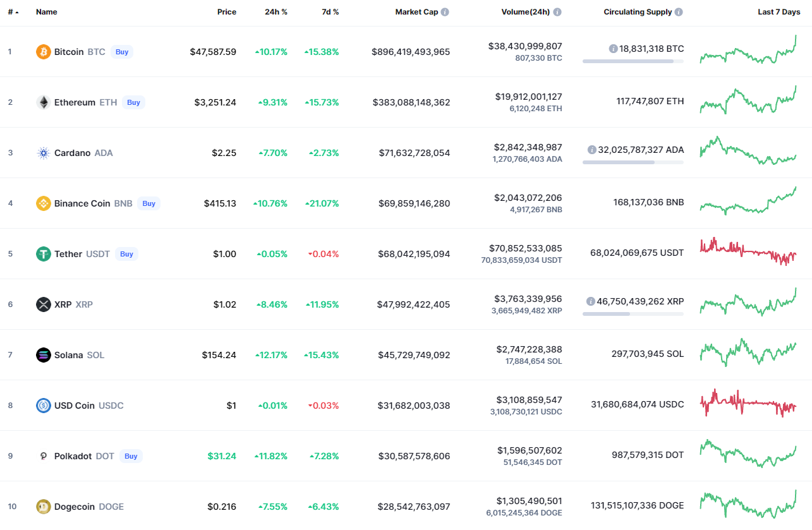
Task: Click the Cardano coin logo icon
Action: click(x=44, y=153)
